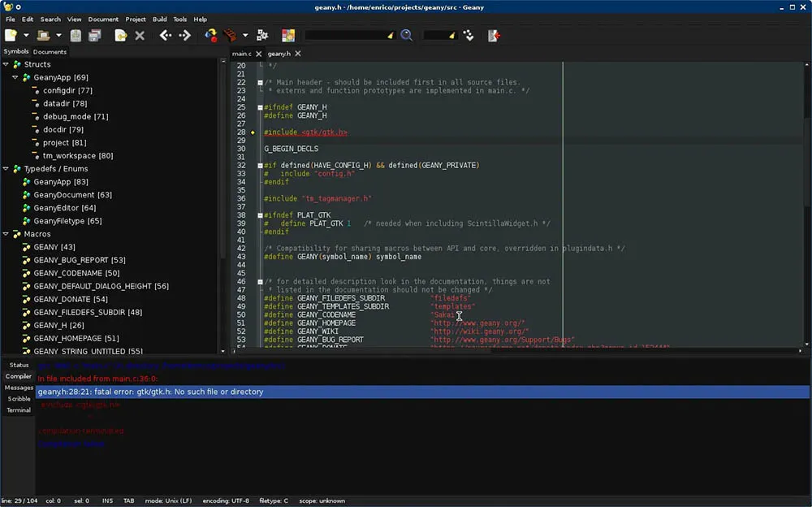812x507 pixels.
Task: Navigate back with the left arrow icon
Action: click(x=166, y=36)
